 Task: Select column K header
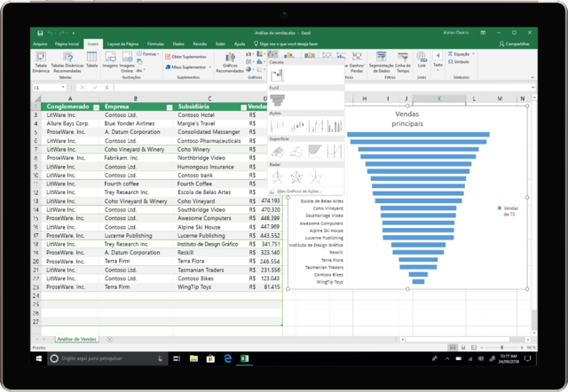[x=439, y=98]
